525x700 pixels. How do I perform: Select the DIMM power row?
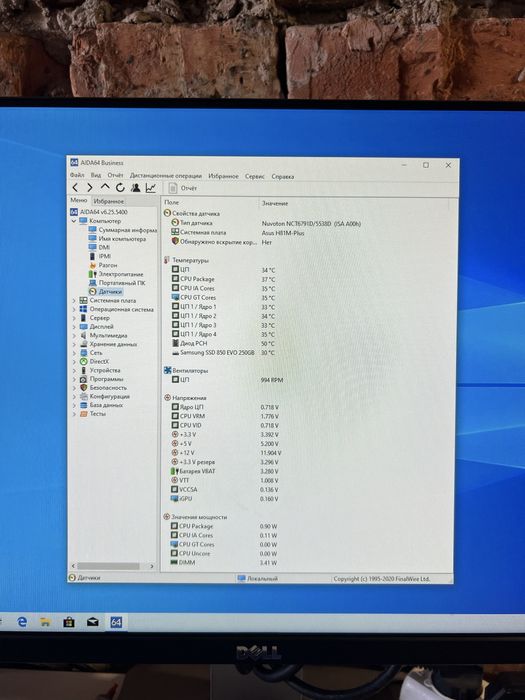[x=224, y=562]
